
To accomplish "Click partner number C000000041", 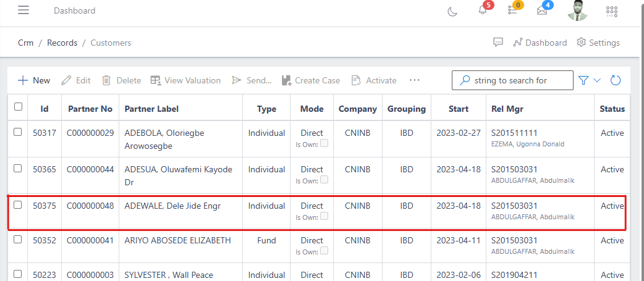I will click(90, 240).
